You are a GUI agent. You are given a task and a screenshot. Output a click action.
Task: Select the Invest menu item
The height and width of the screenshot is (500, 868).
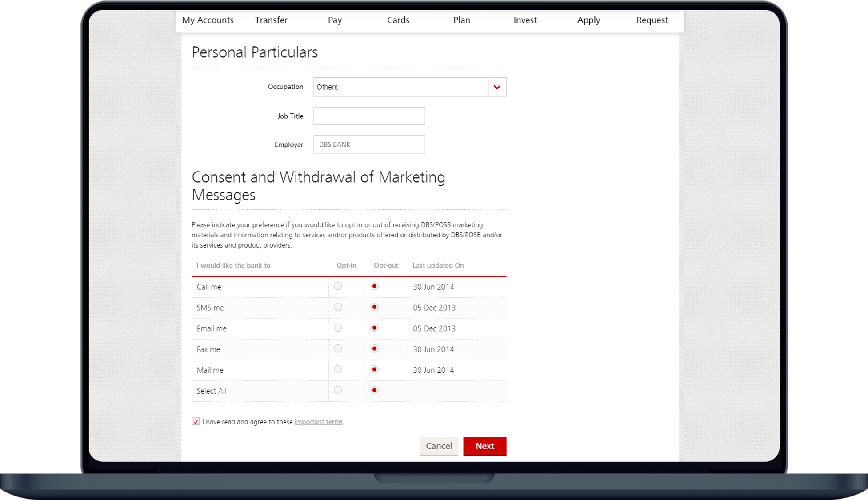[x=525, y=20]
